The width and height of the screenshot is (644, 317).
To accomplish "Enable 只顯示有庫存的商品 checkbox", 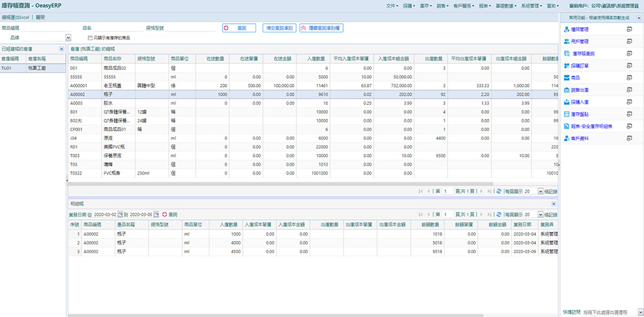I will 90,38.
